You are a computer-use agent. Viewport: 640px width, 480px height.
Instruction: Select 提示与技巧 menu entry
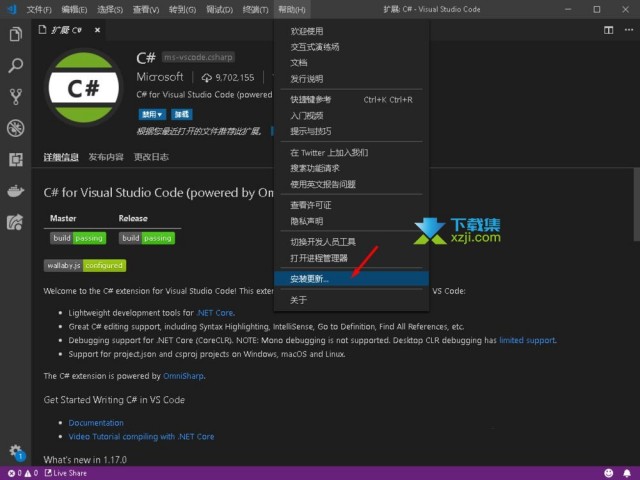pos(351,131)
